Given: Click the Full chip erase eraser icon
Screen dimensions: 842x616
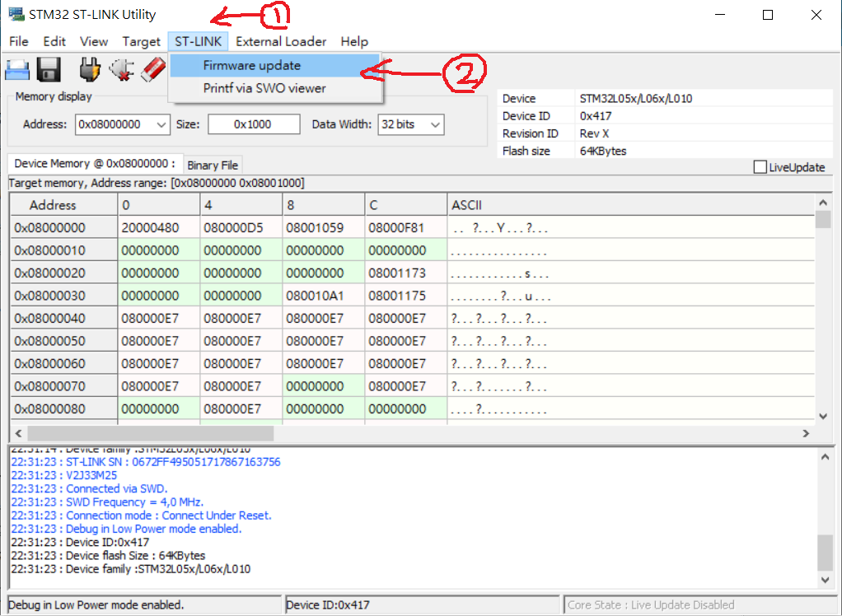Looking at the screenshot, I should tap(153, 70).
